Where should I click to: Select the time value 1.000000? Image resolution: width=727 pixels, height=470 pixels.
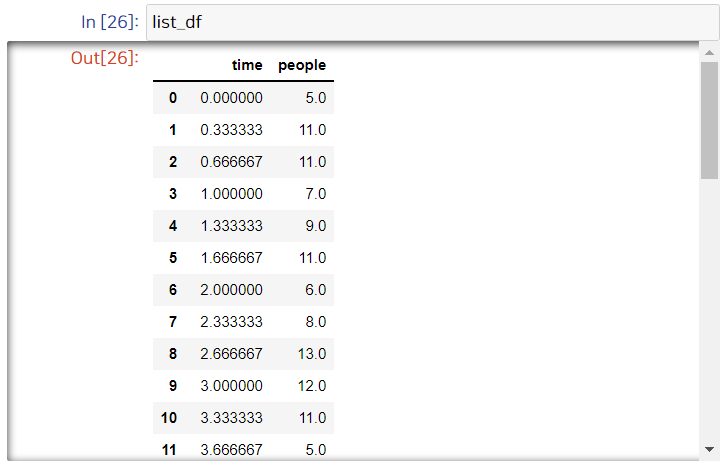[x=231, y=194]
